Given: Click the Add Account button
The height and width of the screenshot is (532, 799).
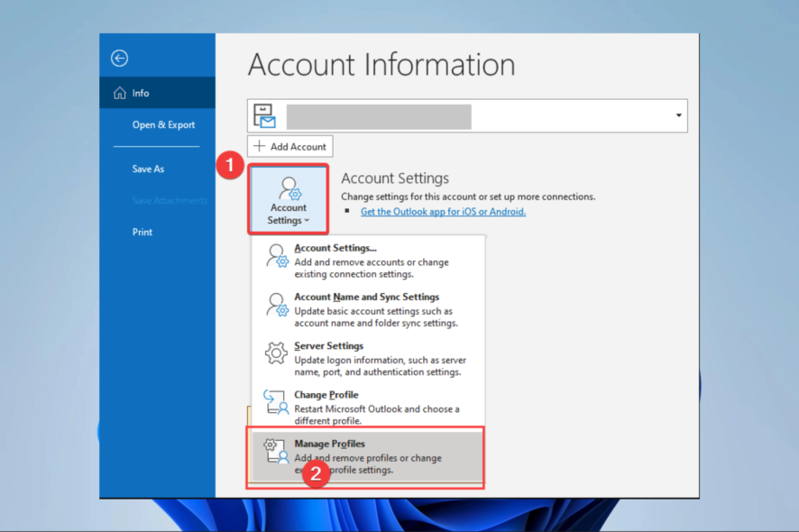Looking at the screenshot, I should pos(290,147).
